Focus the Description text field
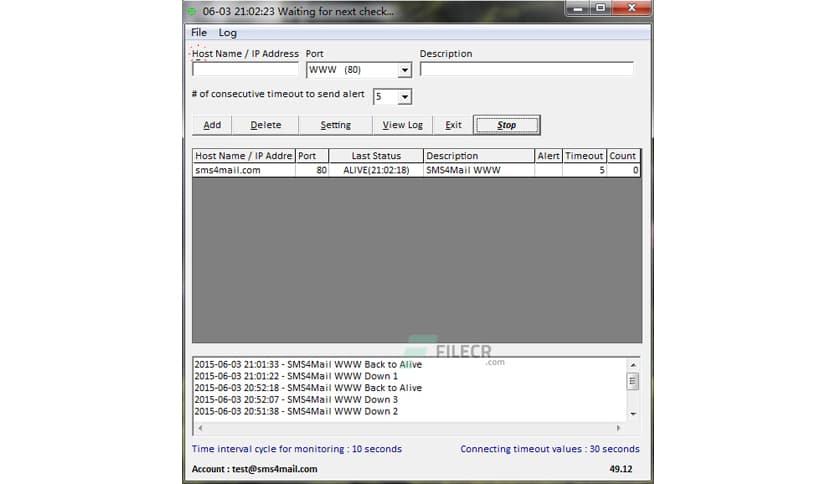 [x=527, y=69]
